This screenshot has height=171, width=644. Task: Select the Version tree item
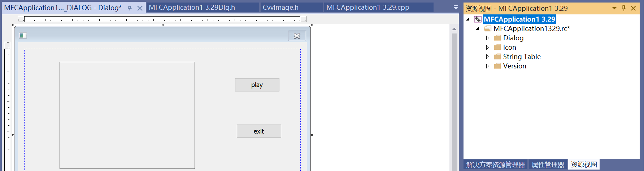click(x=515, y=66)
